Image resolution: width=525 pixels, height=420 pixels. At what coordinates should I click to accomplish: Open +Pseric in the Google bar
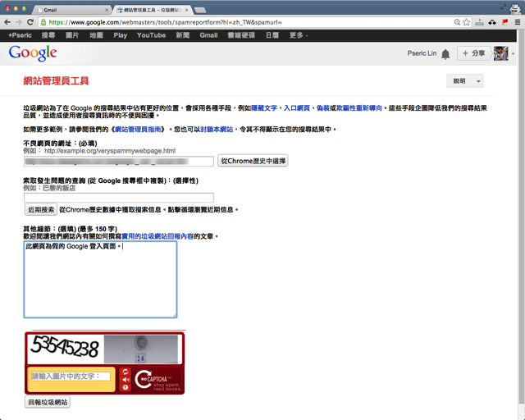(x=20, y=35)
